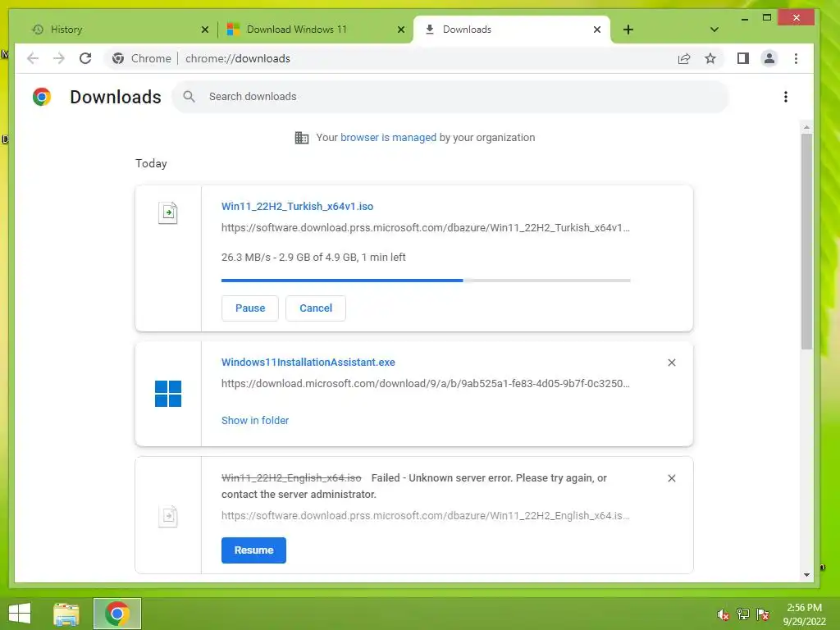
Task: Show Windows11InstallationAssistant.exe in folder
Action: 255,421
